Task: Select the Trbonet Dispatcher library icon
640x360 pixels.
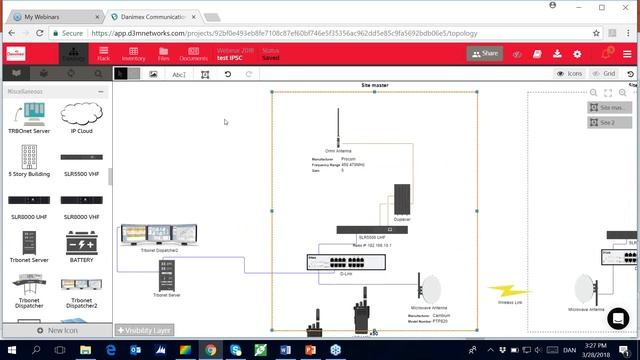Action: (x=29, y=291)
